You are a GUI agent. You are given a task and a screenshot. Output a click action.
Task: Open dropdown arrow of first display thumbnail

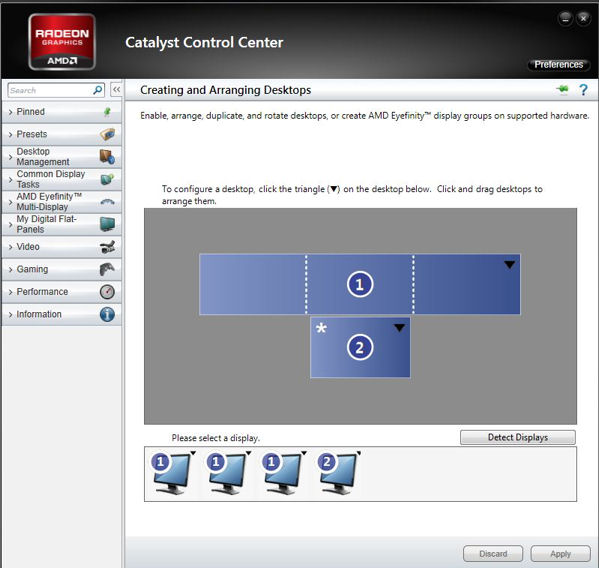pos(193,453)
